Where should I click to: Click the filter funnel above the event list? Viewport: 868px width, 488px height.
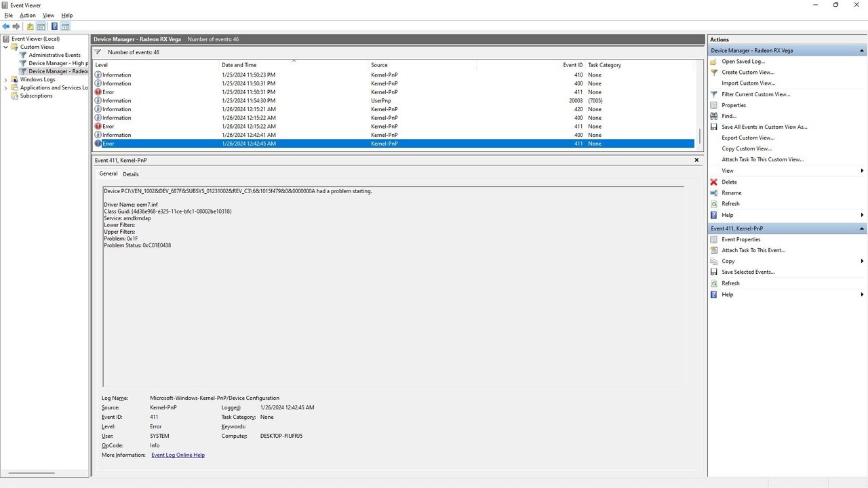click(98, 52)
